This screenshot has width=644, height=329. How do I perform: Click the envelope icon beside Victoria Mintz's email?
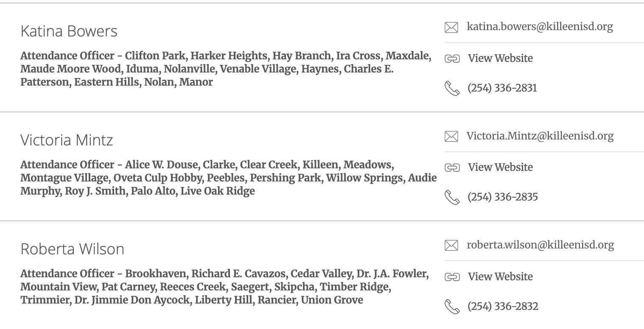[x=451, y=137]
